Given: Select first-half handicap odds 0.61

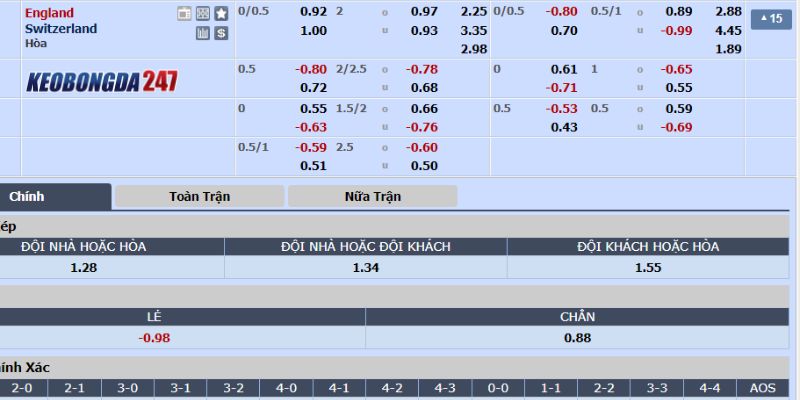Looking at the screenshot, I should (564, 69).
